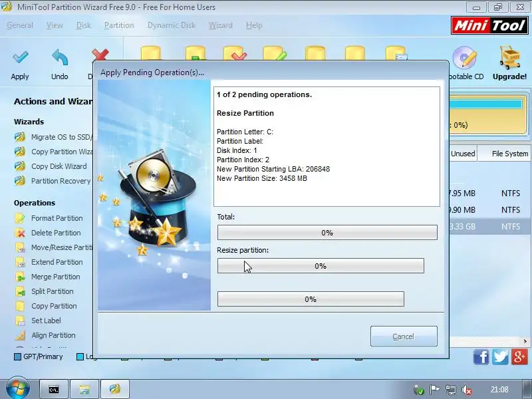Open the General menu
The image size is (532, 399).
point(20,25)
